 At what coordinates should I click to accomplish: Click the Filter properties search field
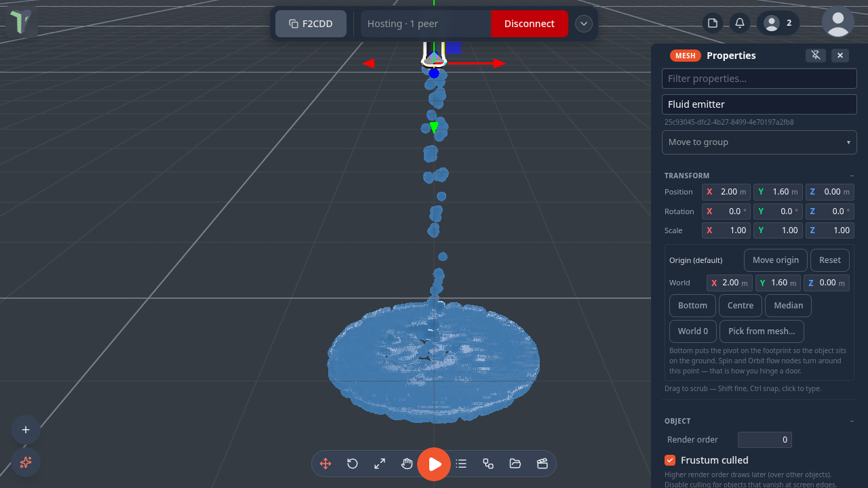(759, 79)
